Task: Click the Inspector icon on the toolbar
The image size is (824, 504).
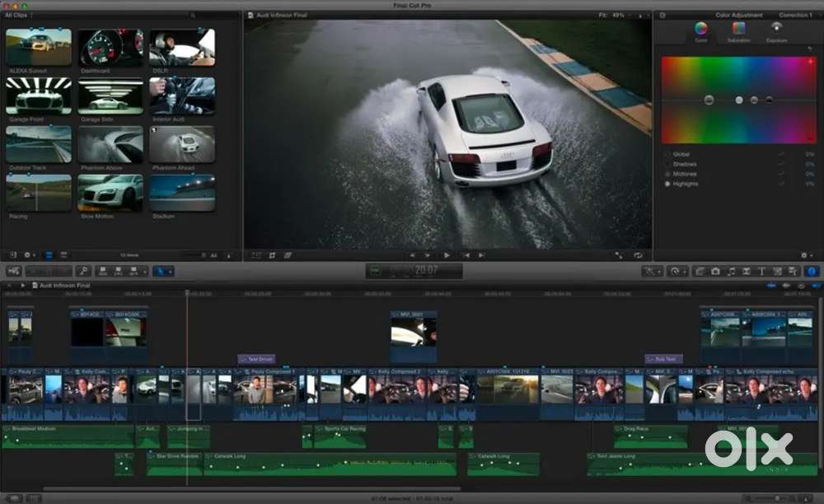Action: coord(812,272)
